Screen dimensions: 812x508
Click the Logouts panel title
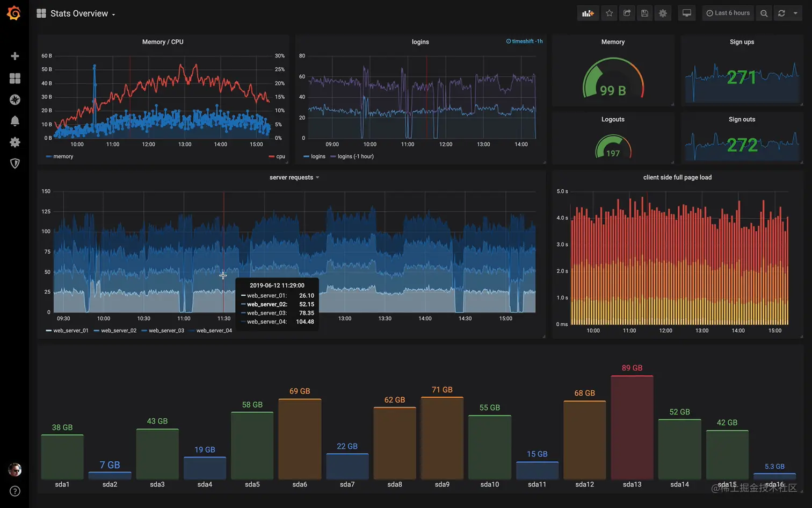612,119
